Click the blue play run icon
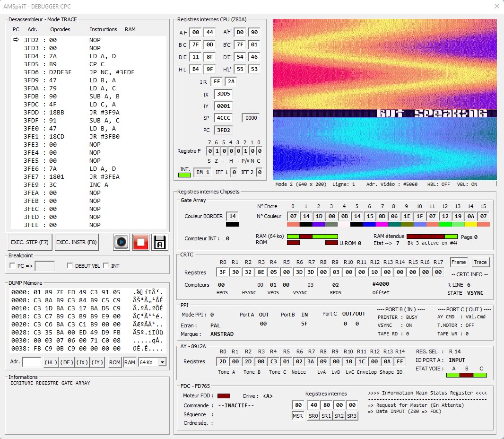Image resolution: width=504 pixels, height=439 pixels. [x=121, y=242]
